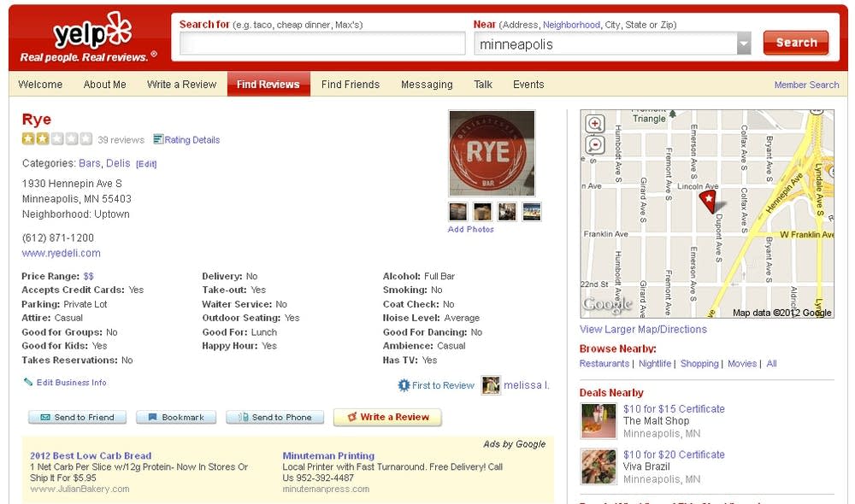
Task: Open View Larger Map/Directions link
Action: tap(643, 330)
